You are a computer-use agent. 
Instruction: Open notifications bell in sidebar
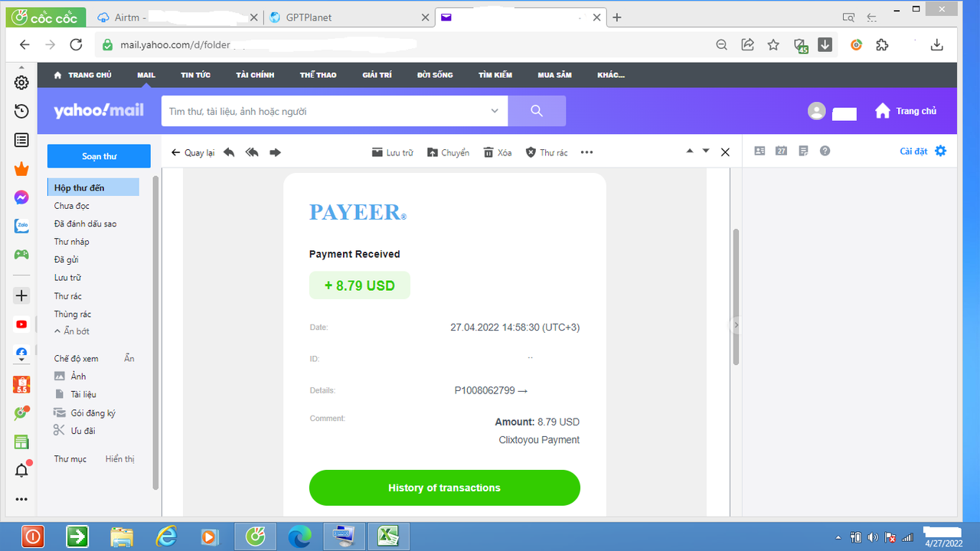pyautogui.click(x=21, y=471)
